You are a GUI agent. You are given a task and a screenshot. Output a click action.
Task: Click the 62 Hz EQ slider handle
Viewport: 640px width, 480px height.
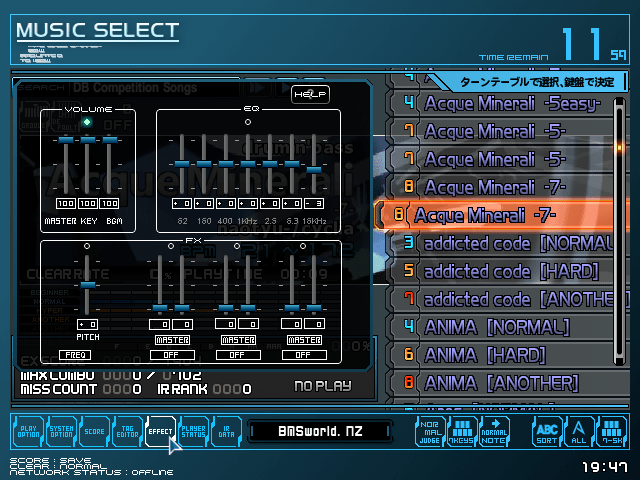point(182,164)
